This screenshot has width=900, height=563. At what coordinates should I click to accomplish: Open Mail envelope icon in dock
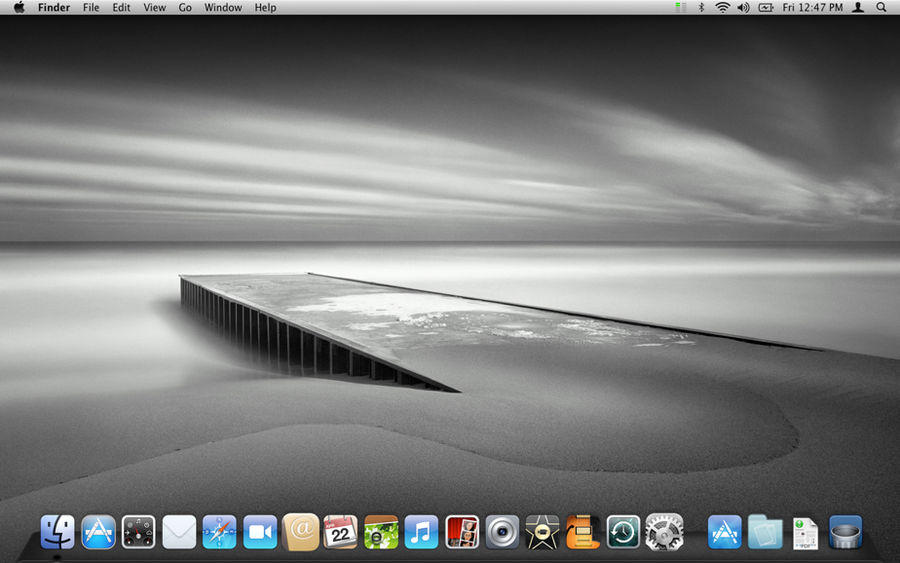point(179,531)
